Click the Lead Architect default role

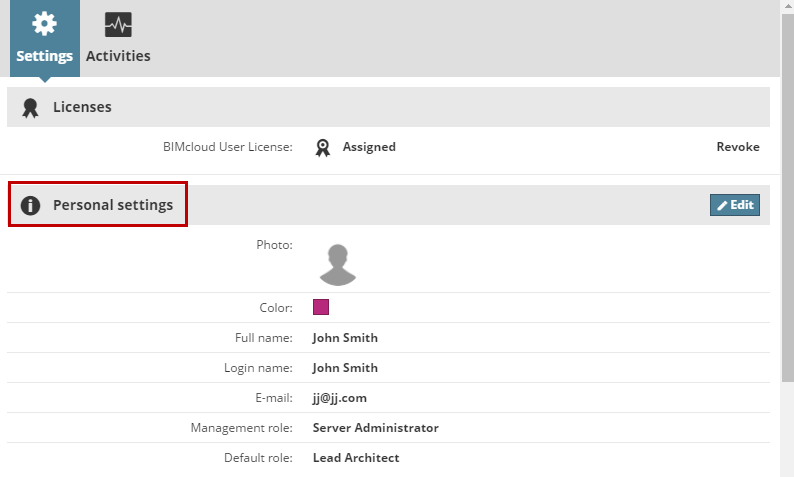point(355,458)
